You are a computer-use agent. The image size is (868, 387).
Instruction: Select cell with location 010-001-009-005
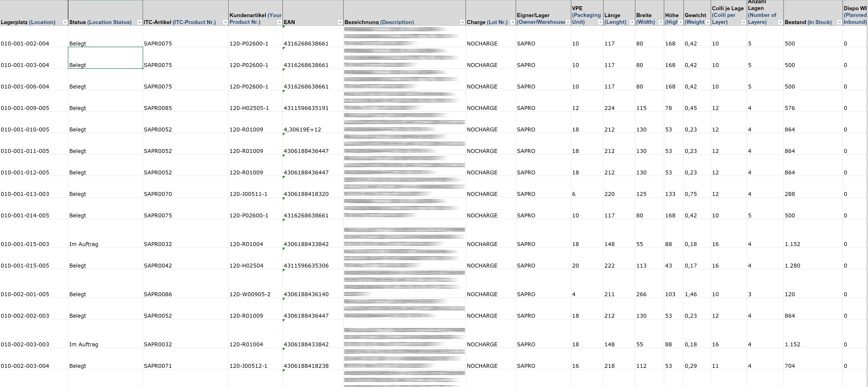tap(25, 108)
